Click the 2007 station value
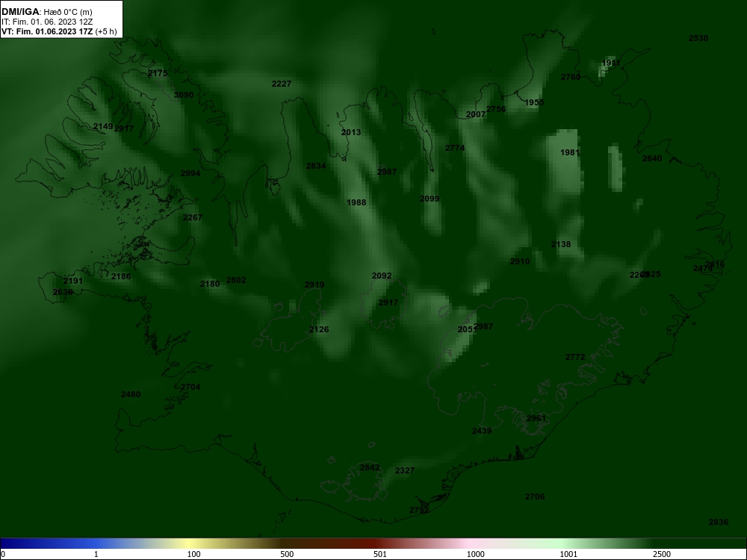747x560 pixels. click(x=475, y=114)
